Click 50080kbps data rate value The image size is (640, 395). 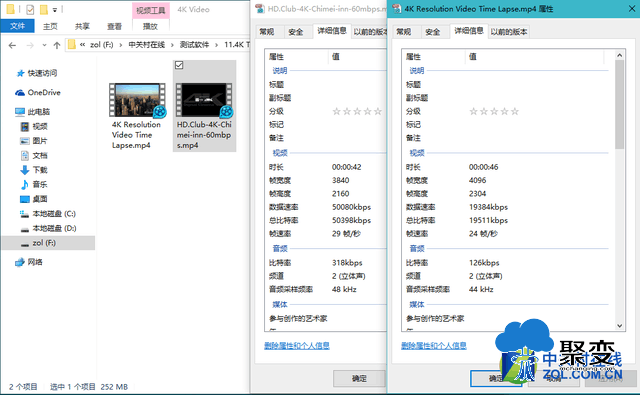[x=351, y=207]
